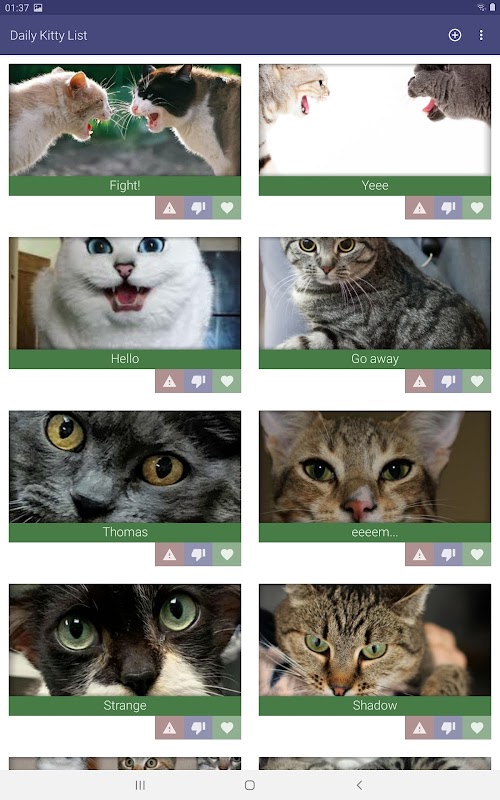Report the Fight! cat photo
The width and height of the screenshot is (500, 800).
170,208
